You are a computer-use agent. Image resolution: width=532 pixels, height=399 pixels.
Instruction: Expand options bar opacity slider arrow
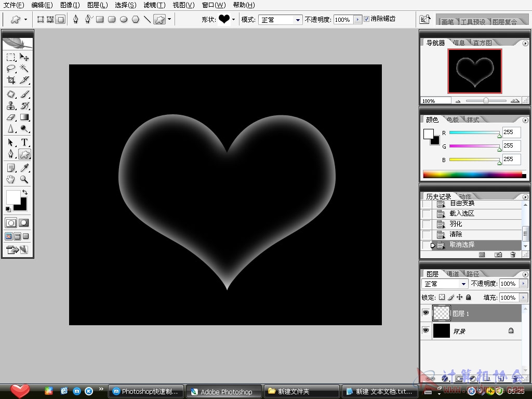357,20
